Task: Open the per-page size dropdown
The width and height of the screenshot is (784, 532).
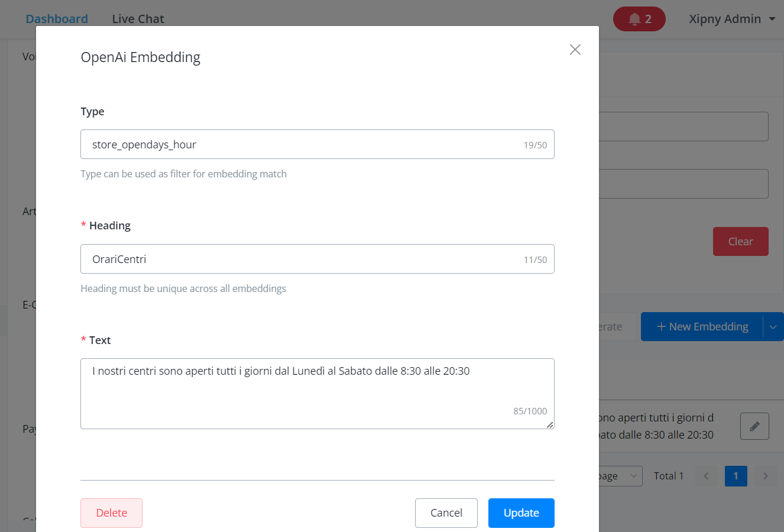Action: point(620,476)
